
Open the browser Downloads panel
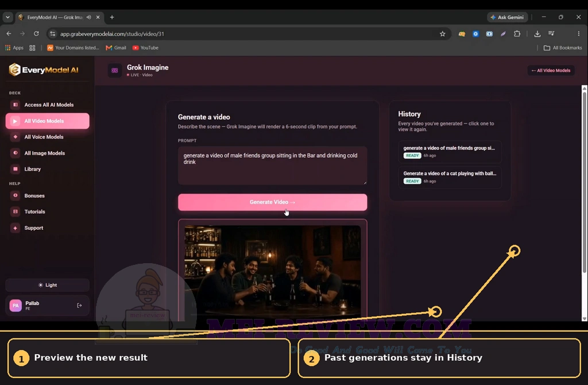pyautogui.click(x=537, y=34)
